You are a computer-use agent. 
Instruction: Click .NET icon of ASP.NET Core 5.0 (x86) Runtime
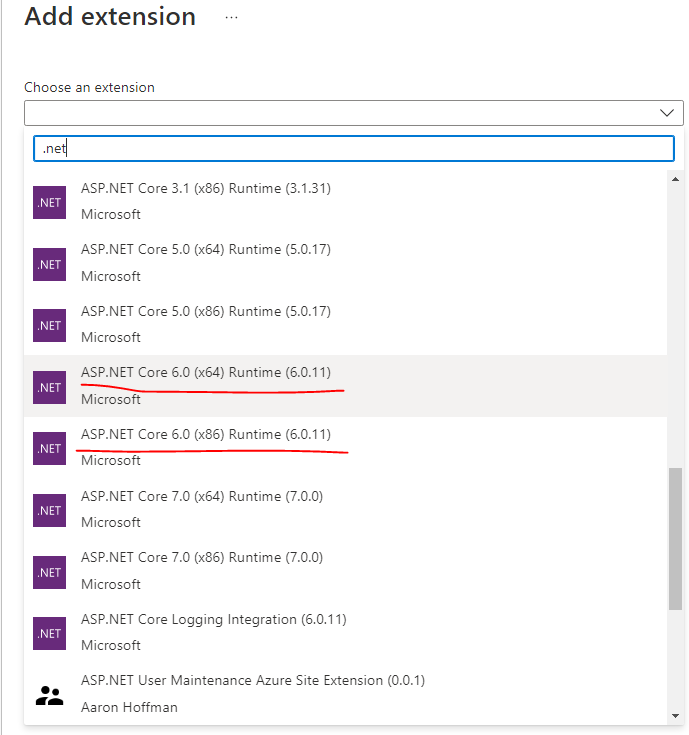click(49, 325)
